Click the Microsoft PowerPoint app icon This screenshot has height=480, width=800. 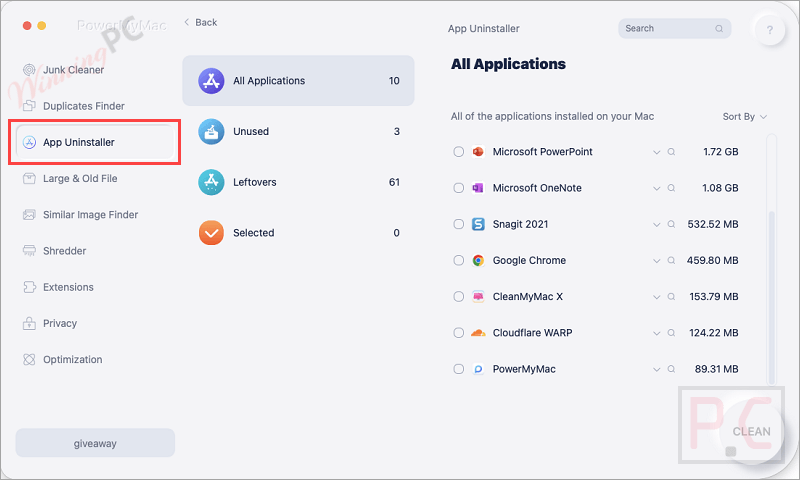coord(478,151)
